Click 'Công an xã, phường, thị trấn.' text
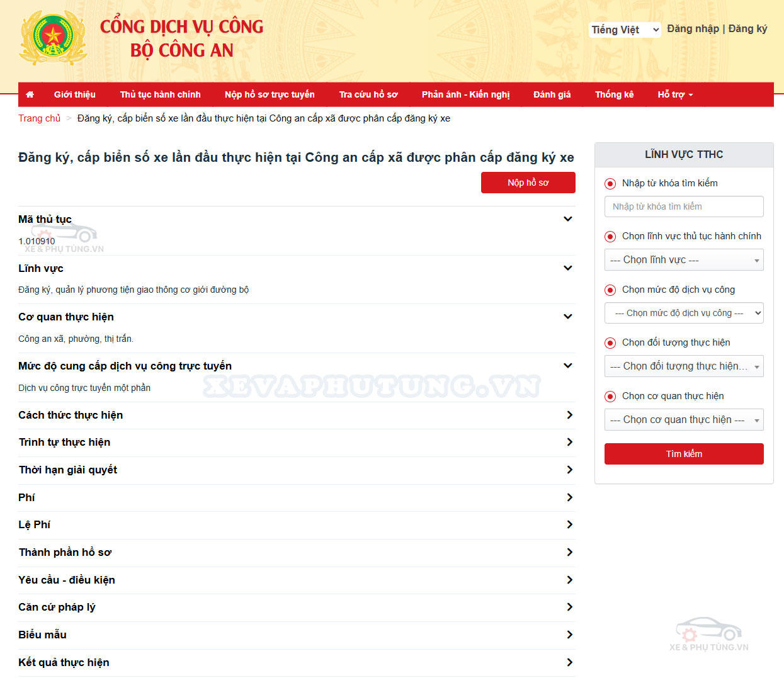This screenshot has height=678, width=784. 76,339
